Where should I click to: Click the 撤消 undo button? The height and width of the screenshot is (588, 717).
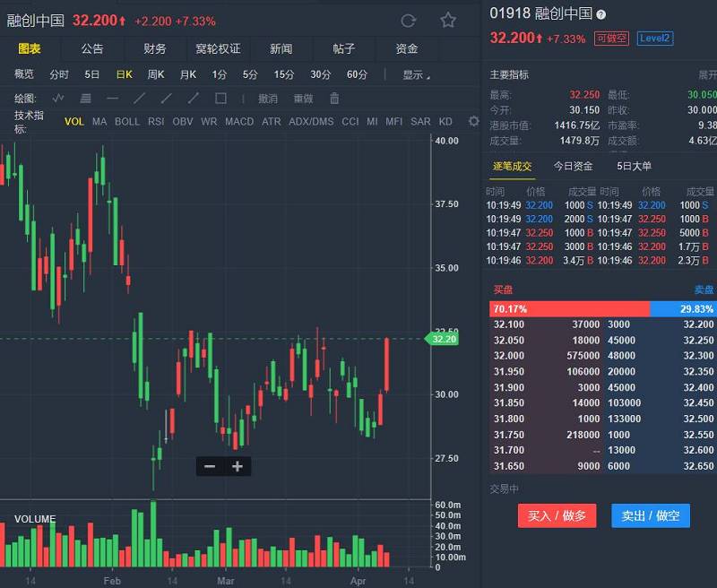pyautogui.click(x=268, y=99)
